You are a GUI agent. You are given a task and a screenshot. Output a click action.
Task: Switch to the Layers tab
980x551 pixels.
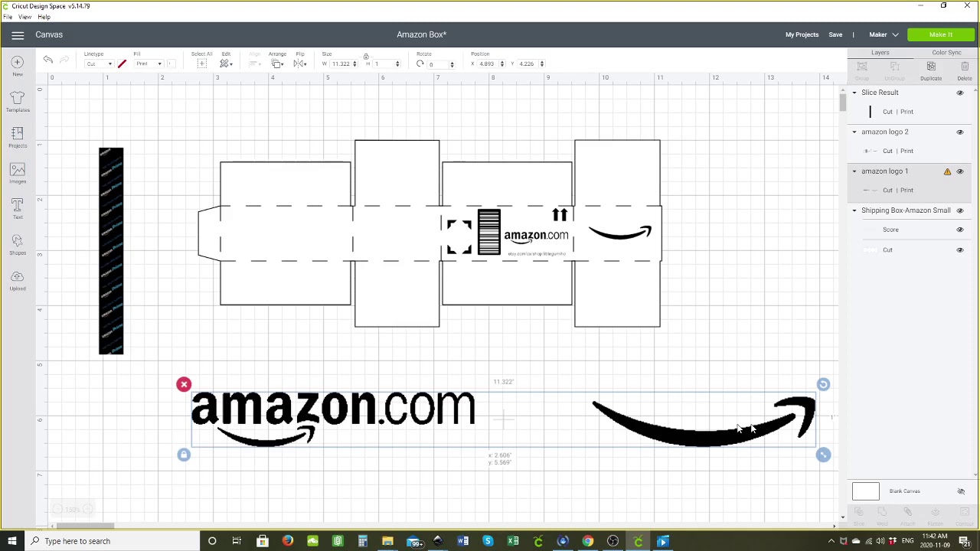coord(880,53)
